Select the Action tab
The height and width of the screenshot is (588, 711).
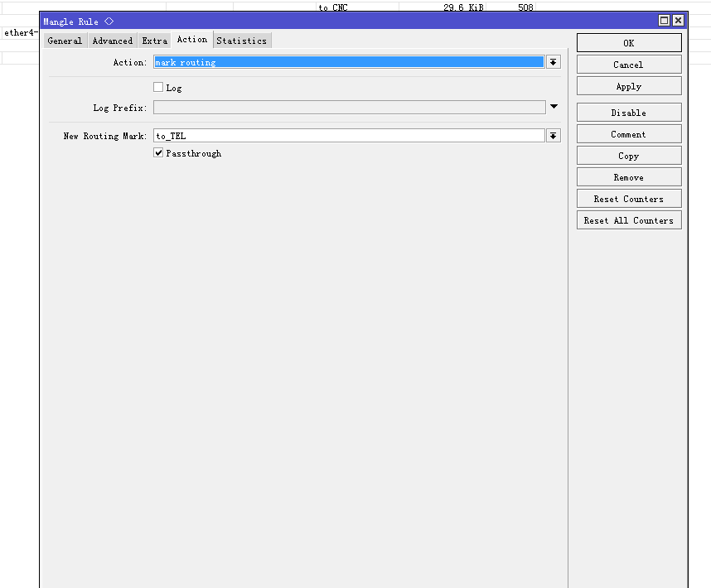(192, 40)
